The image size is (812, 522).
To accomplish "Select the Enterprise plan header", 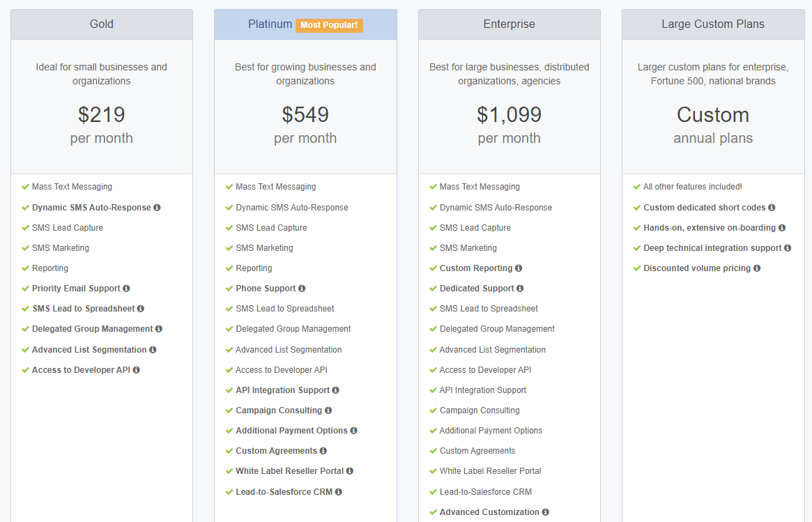I will pos(509,24).
